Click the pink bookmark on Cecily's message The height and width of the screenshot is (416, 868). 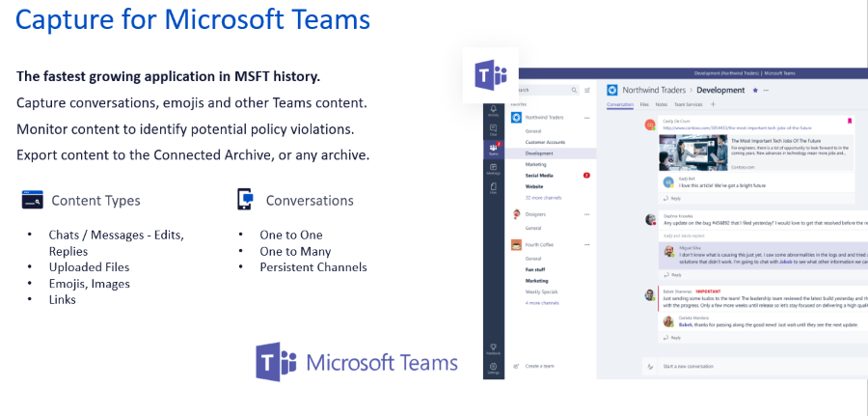(849, 121)
